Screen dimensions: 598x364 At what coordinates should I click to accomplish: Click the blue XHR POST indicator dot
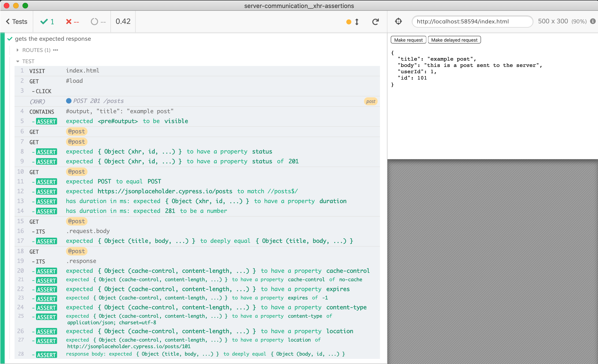69,101
